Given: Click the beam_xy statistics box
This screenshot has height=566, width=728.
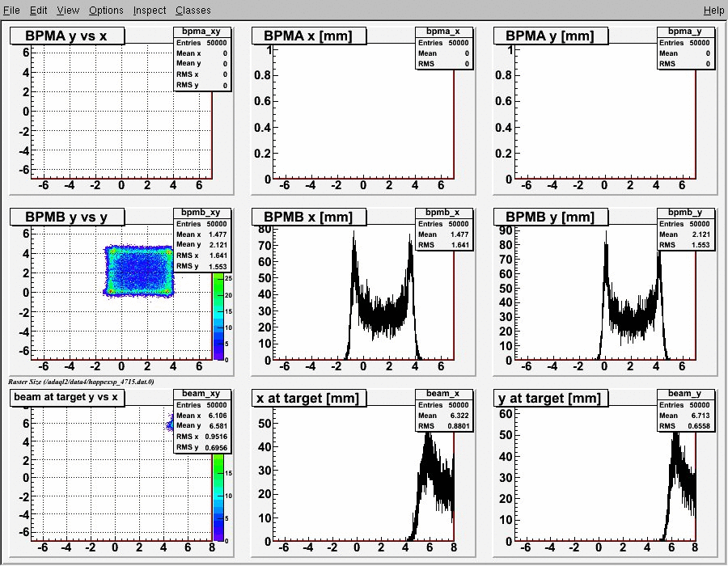Looking at the screenshot, I should pos(202,421).
